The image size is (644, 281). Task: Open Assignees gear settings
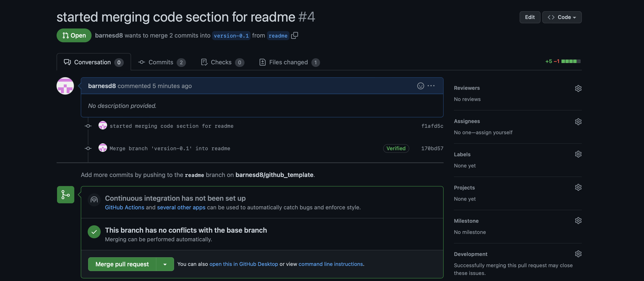(578, 122)
